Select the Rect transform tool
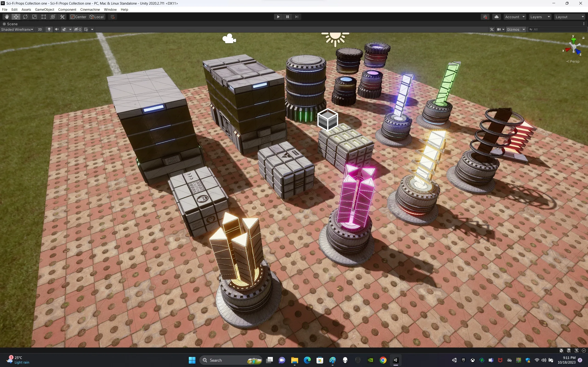This screenshot has height=367, width=588. (x=44, y=17)
